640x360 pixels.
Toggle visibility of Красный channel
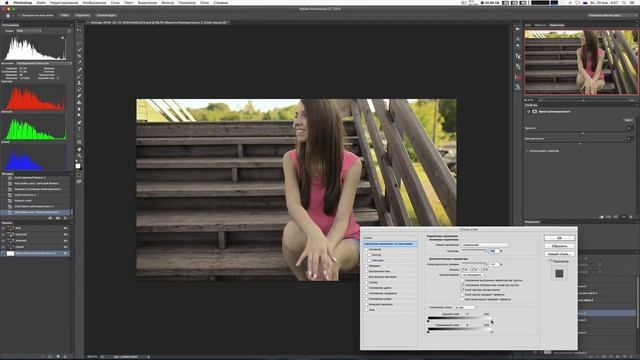pyautogui.click(x=3, y=234)
